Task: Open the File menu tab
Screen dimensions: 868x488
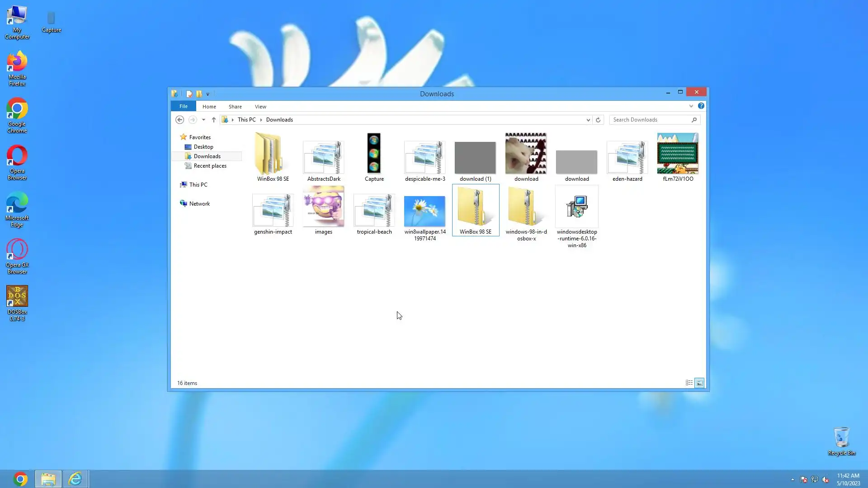Action: (x=183, y=106)
